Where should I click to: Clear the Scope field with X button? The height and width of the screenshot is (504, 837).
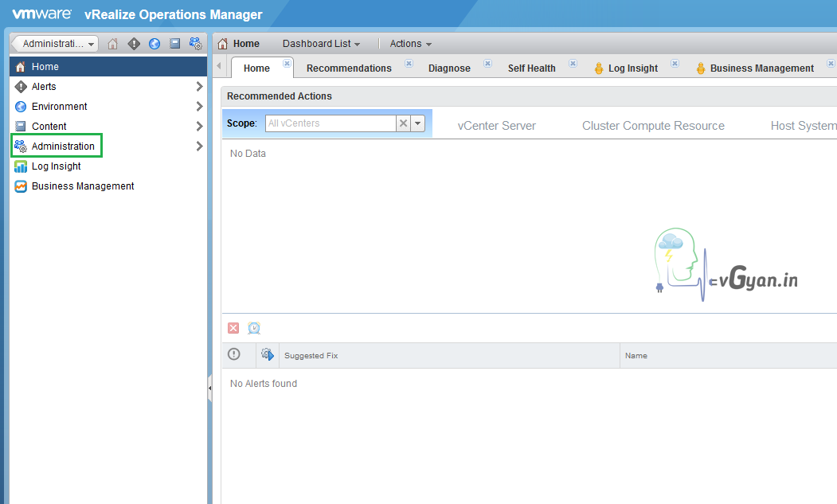(x=404, y=123)
